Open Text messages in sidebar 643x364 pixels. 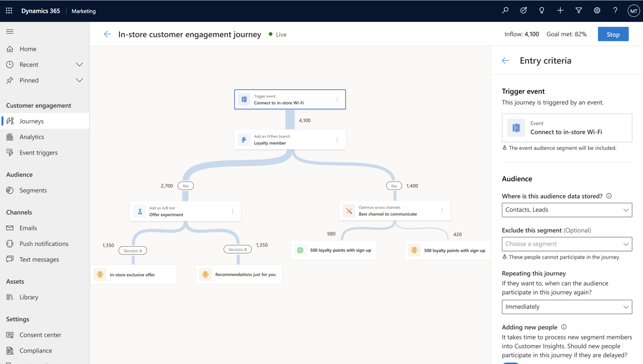coord(45,259)
